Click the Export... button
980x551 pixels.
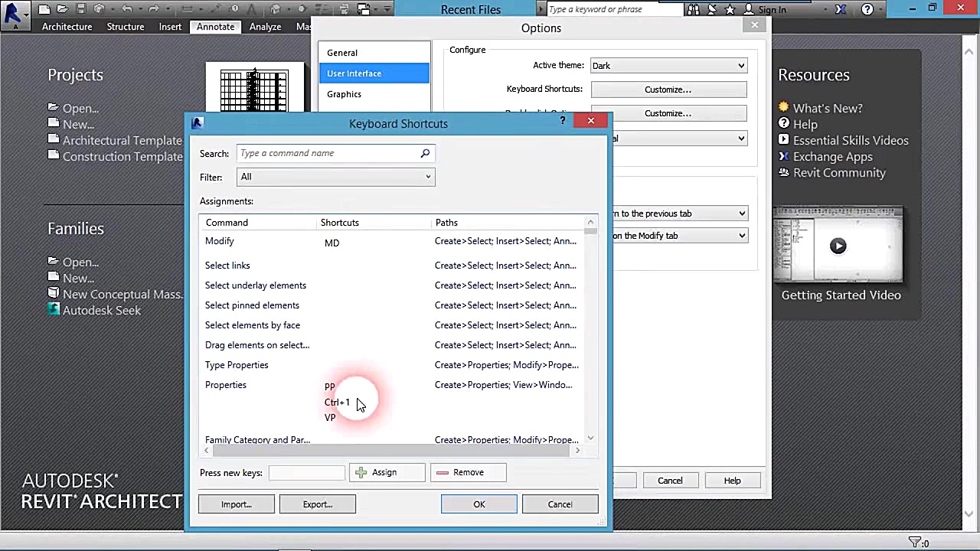(x=317, y=504)
